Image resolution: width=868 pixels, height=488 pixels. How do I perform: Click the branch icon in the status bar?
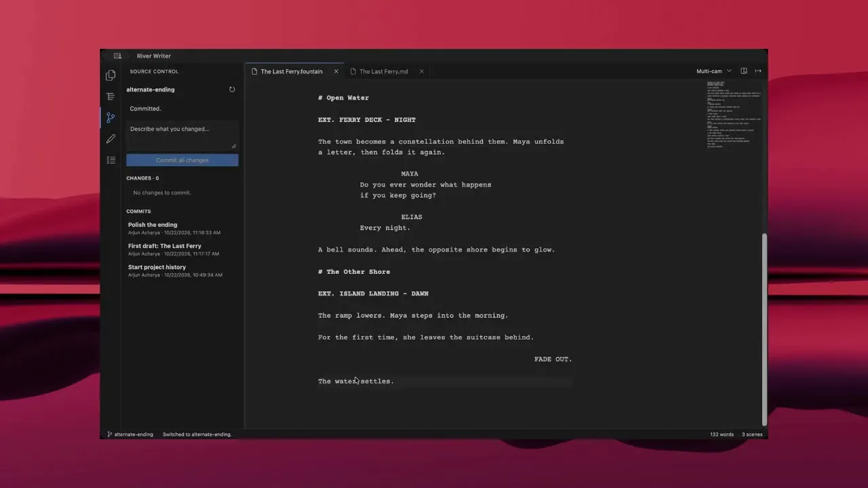point(110,434)
